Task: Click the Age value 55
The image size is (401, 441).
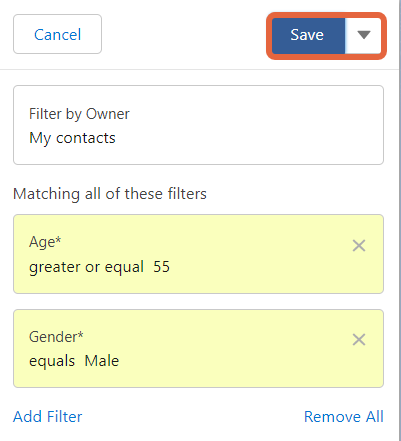Action: pyautogui.click(x=161, y=267)
